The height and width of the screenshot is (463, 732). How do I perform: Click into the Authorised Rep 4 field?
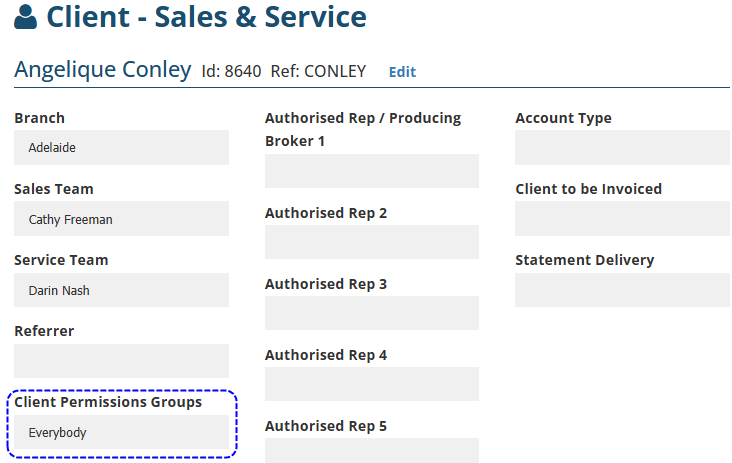[x=372, y=384]
